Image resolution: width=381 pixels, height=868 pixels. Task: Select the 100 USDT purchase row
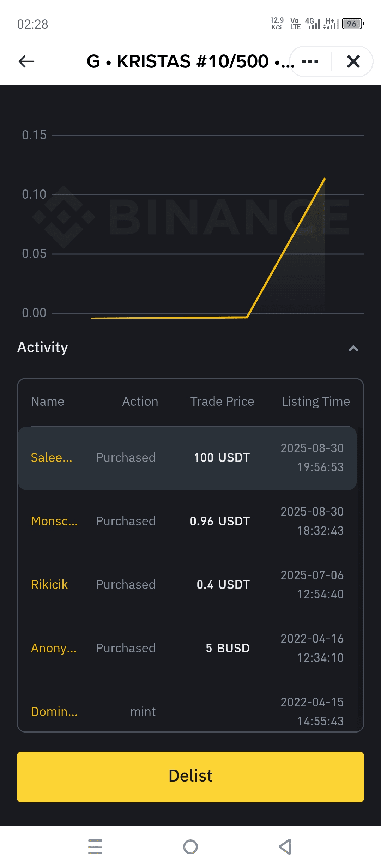click(187, 458)
